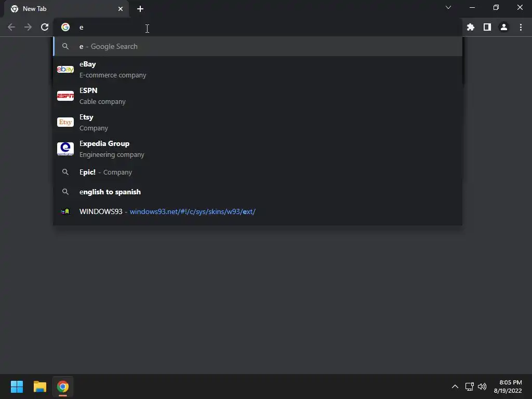532x399 pixels.
Task: Choose the Expedia Group suggestion
Action: point(258,149)
